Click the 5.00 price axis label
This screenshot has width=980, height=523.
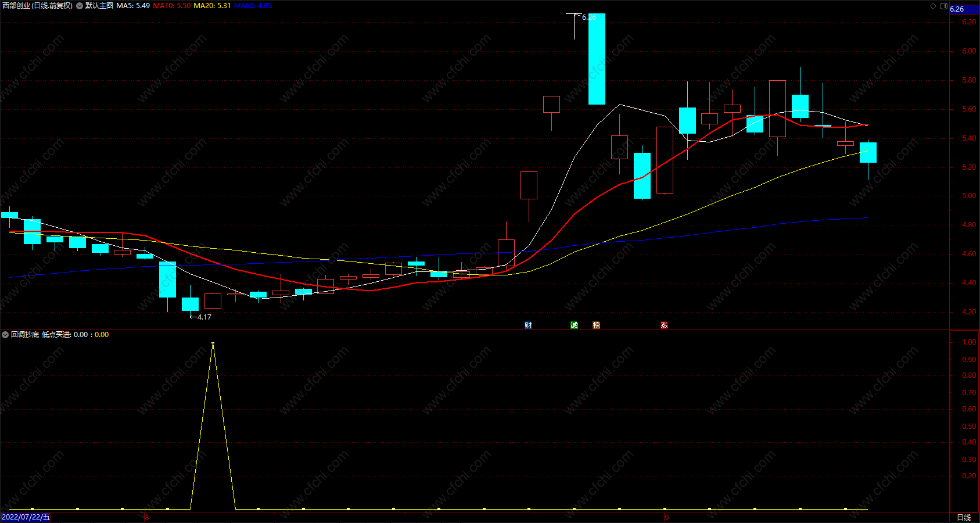click(969, 196)
